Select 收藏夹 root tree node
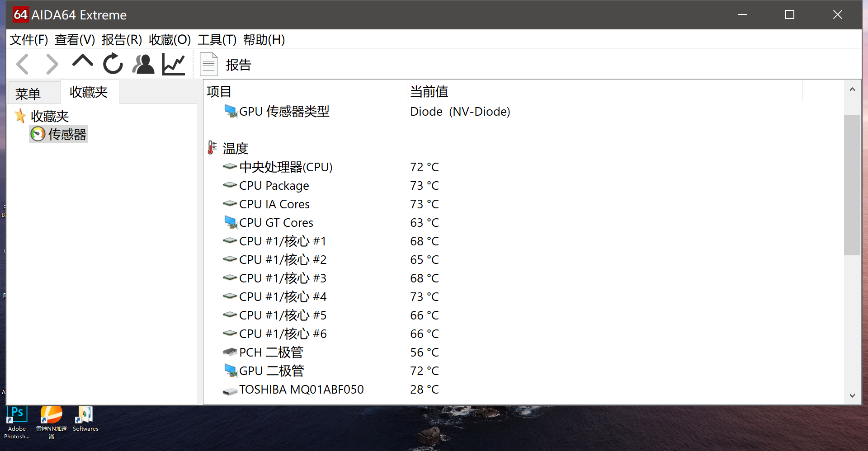 tap(50, 116)
